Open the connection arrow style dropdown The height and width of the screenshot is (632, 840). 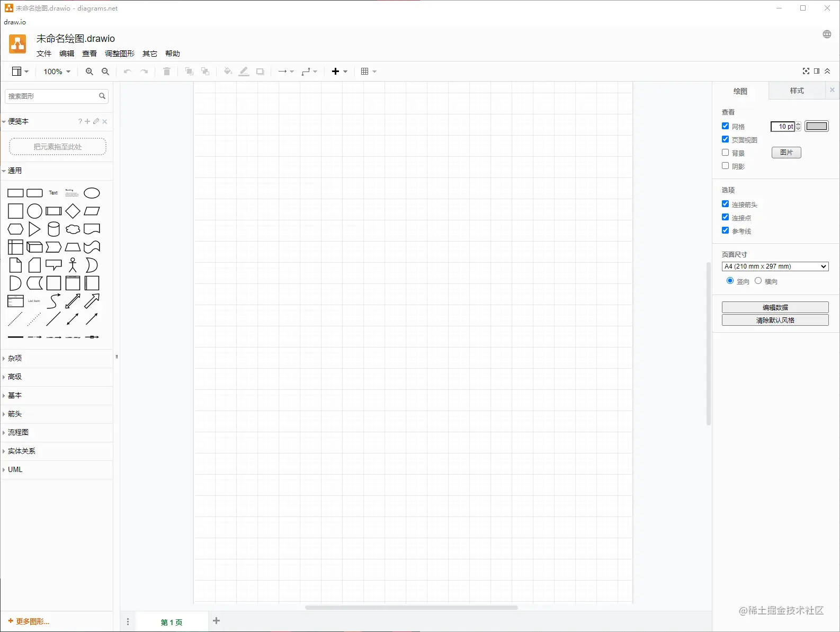tap(286, 72)
